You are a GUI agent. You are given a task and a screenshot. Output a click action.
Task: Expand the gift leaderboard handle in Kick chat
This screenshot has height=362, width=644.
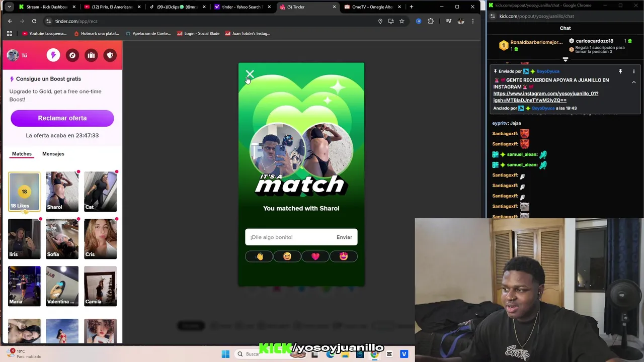[x=565, y=59]
